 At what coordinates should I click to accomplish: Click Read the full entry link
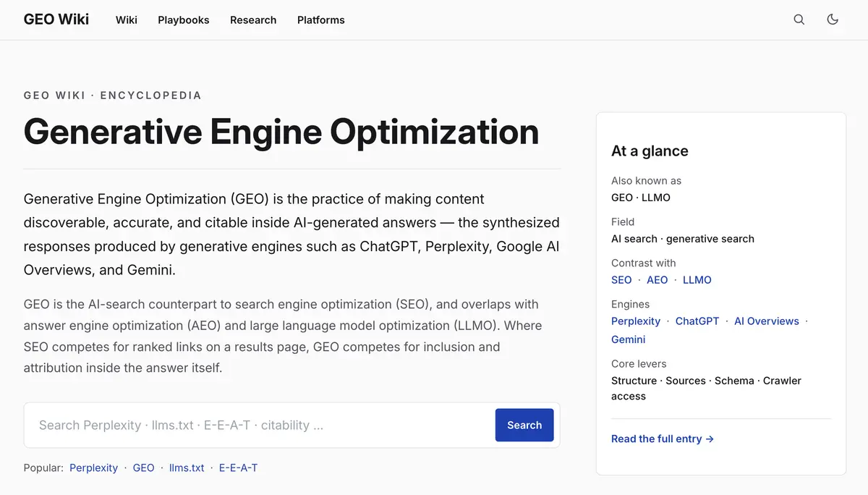(x=663, y=439)
